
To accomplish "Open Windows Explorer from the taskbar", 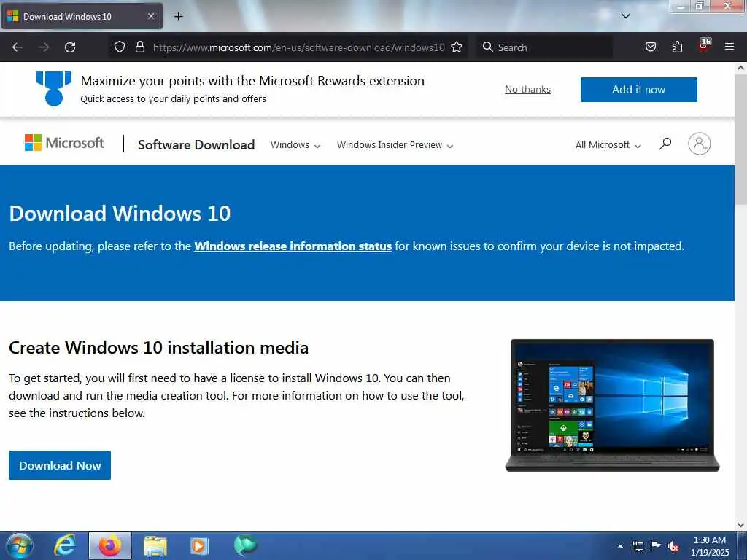I will pyautogui.click(x=155, y=545).
